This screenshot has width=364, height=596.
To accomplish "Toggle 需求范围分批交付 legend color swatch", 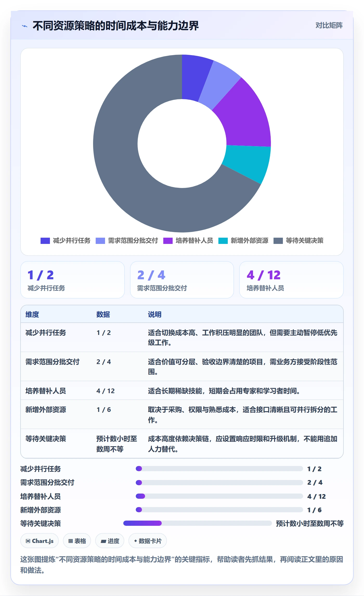I will coord(100,241).
